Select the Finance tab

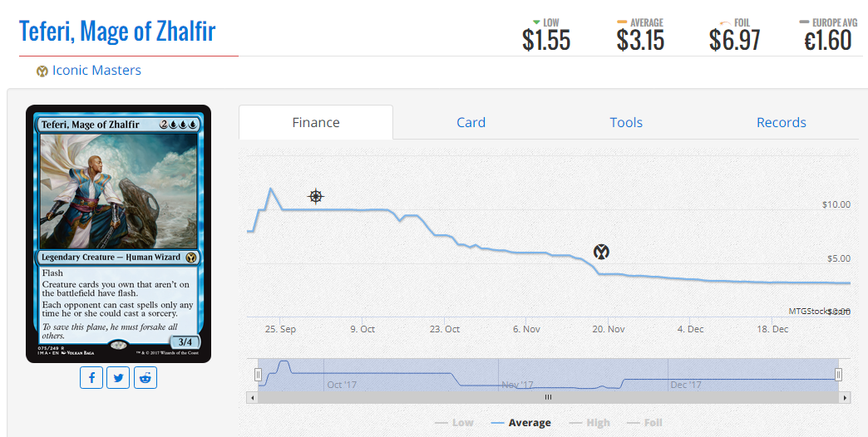(x=316, y=122)
